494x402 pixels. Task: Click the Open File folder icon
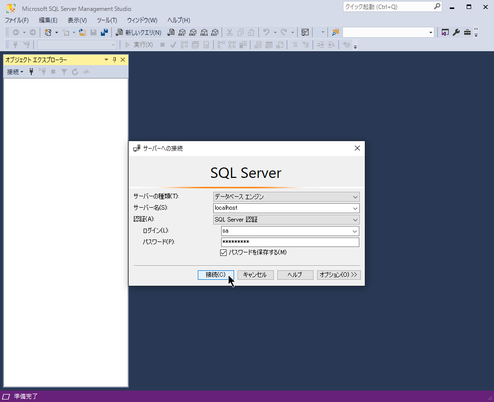click(x=82, y=32)
